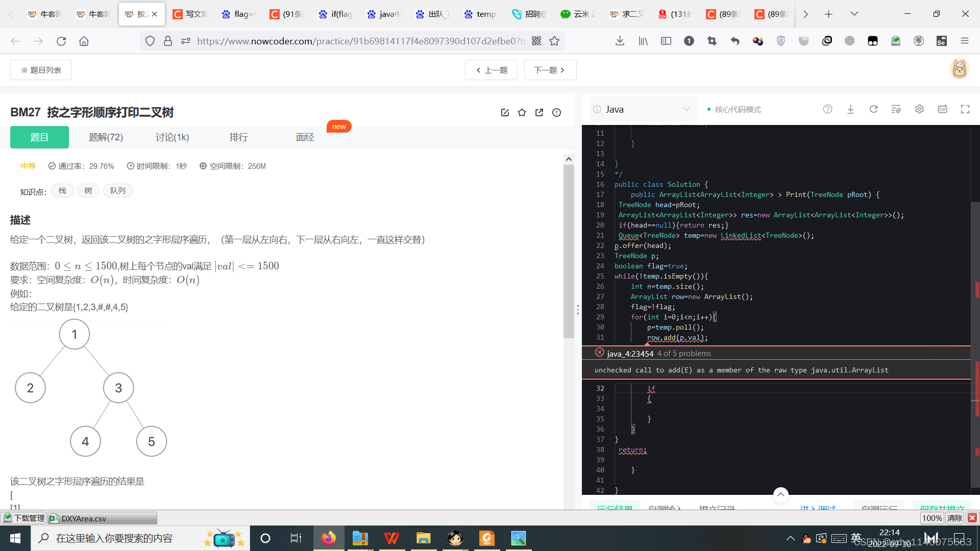Click the 栈 knowledge tag
Viewport: 980px width, 551px height.
tap(62, 191)
